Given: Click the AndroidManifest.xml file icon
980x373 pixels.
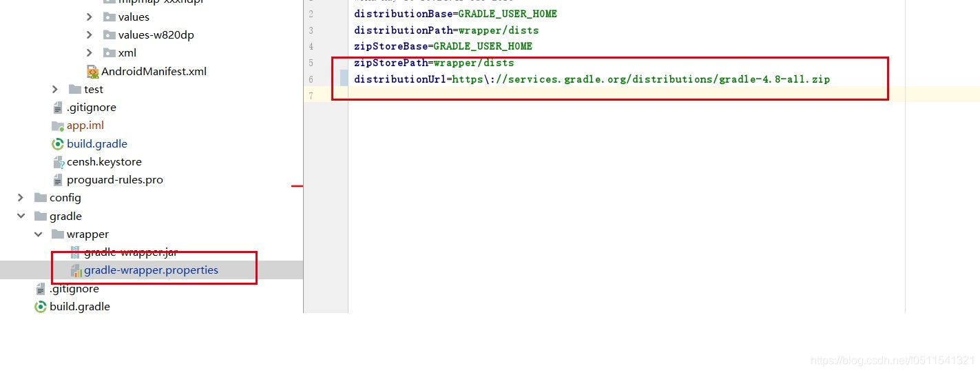Looking at the screenshot, I should 92,71.
